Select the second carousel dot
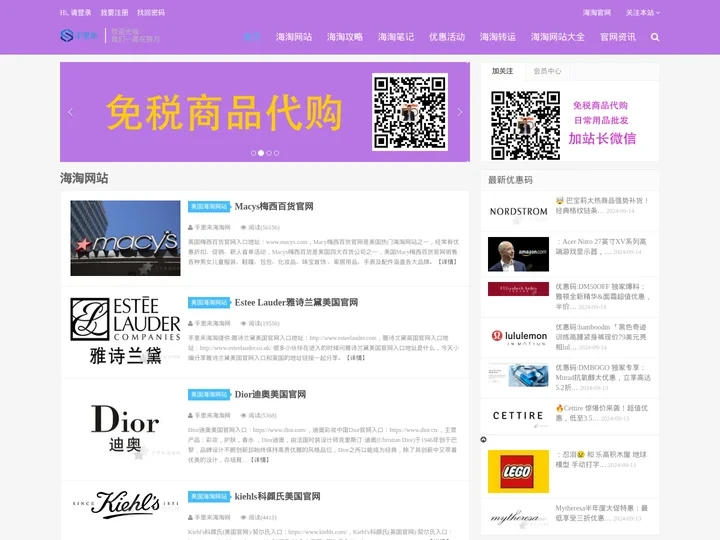Image resolution: width=720 pixels, height=540 pixels. (261, 153)
